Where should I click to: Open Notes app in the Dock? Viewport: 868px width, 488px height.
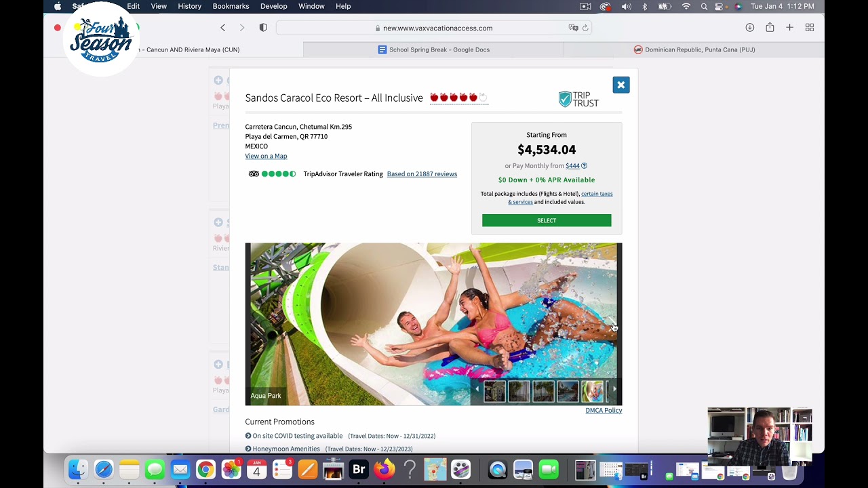pyautogui.click(x=129, y=469)
